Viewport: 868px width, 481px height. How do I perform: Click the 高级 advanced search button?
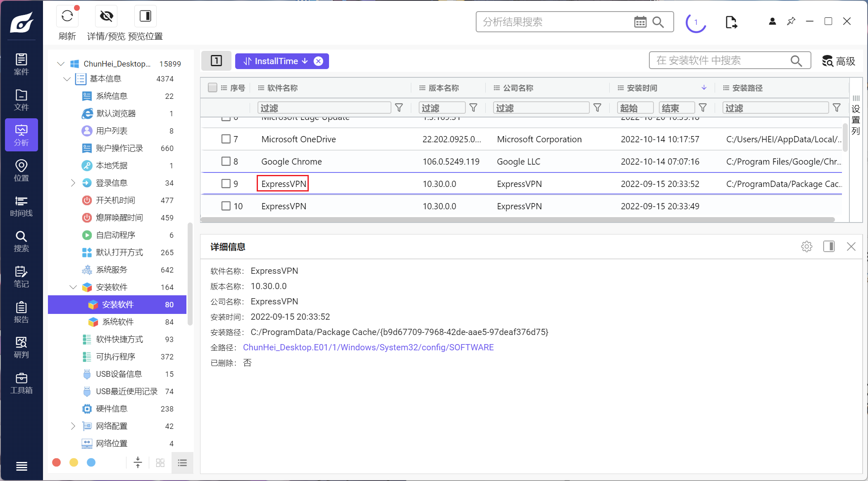coord(839,61)
